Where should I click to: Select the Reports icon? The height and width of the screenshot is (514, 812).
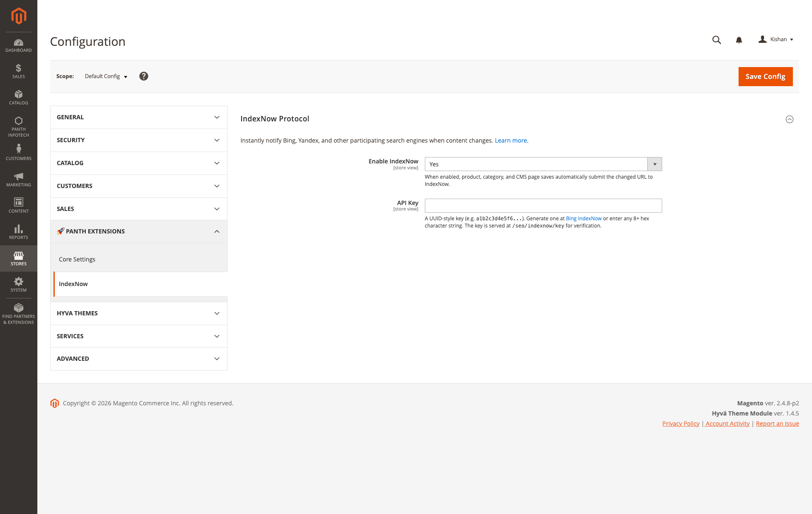[18, 232]
